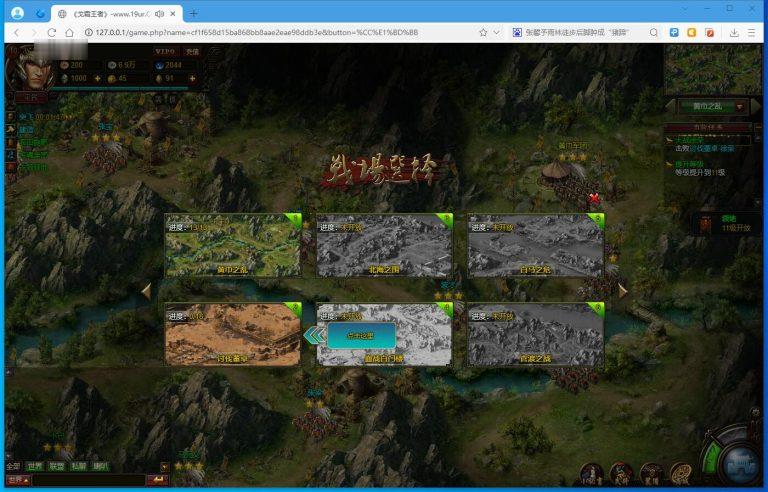Select the 白马之危 battlefield card

click(x=535, y=246)
